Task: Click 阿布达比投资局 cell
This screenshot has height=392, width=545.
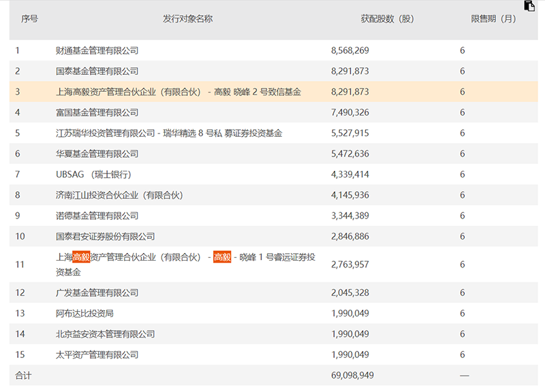Action: (84, 314)
